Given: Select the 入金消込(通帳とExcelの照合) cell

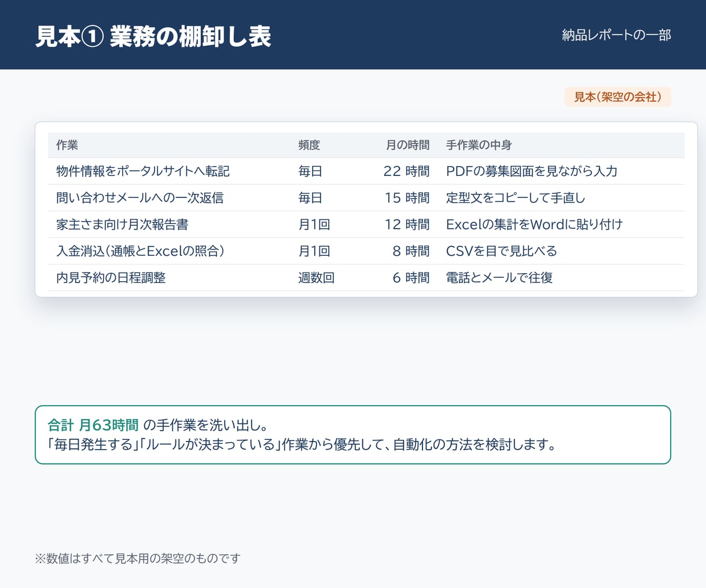Looking at the screenshot, I should [x=141, y=251].
